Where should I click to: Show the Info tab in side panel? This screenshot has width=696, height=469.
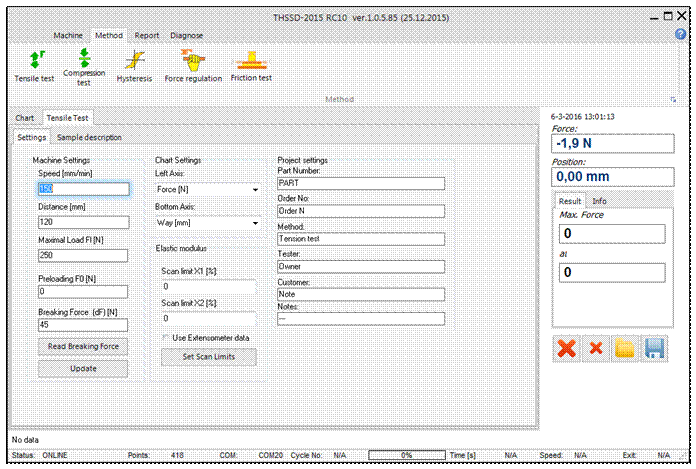[599, 201]
